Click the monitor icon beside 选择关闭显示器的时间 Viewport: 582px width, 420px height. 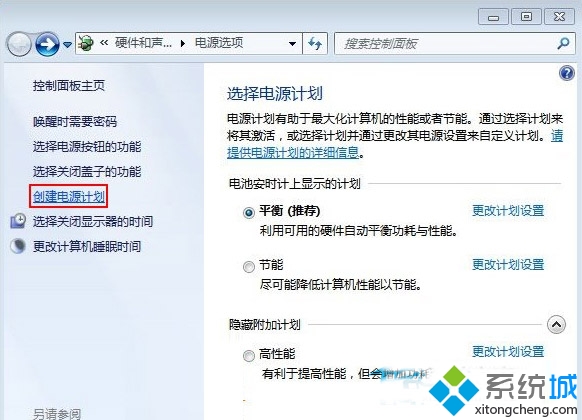click(x=18, y=221)
